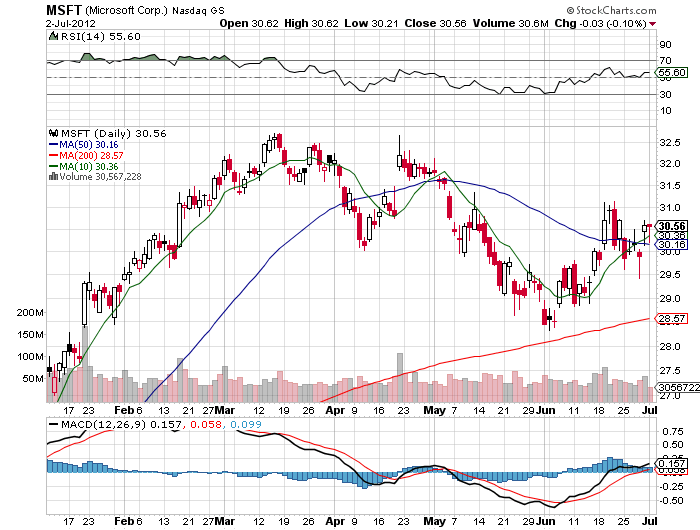Click the MSFT (Daily) candlestick legend icon

point(54,133)
